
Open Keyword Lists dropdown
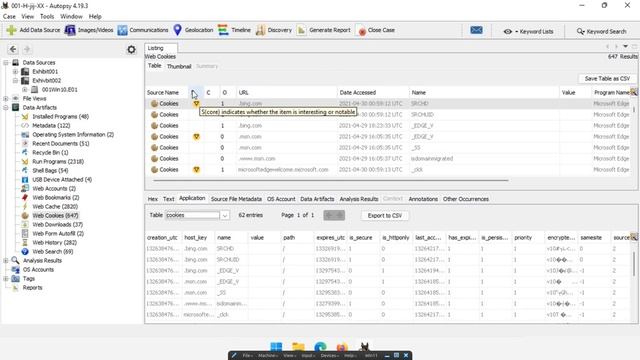coord(529,31)
